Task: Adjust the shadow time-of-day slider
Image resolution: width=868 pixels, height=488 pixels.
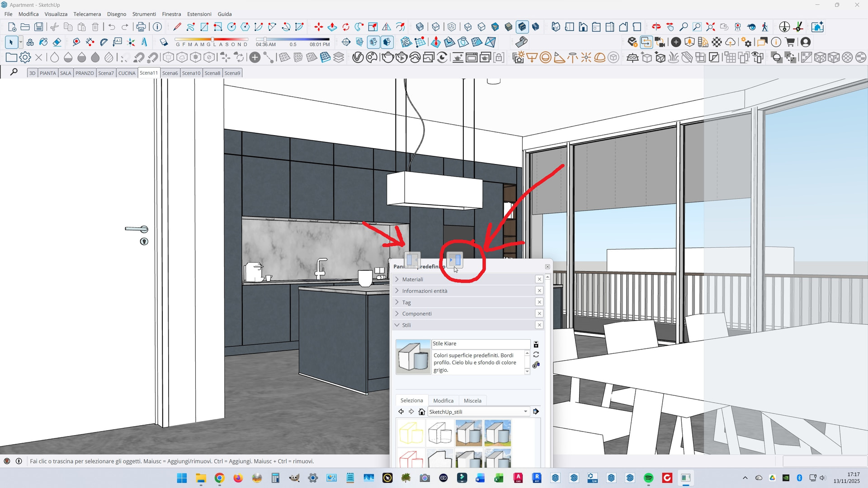Action: point(265,40)
